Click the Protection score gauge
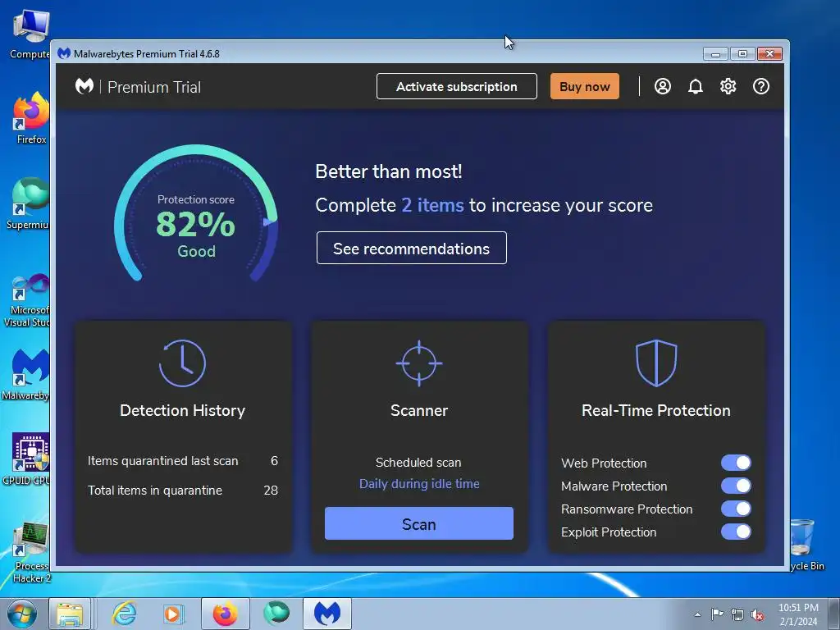 [195, 214]
